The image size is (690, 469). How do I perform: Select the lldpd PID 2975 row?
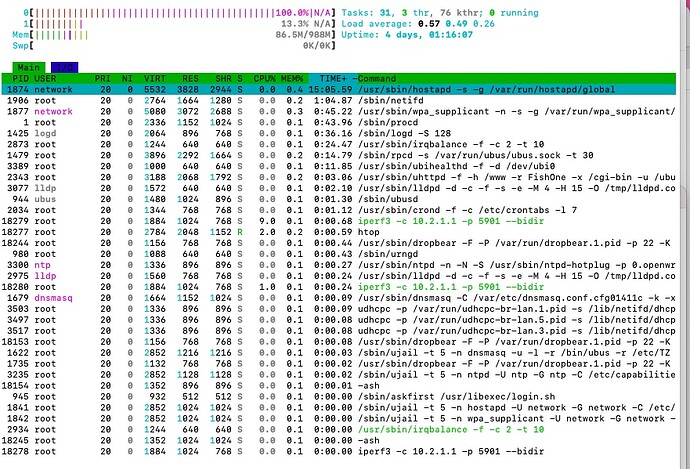point(338,276)
